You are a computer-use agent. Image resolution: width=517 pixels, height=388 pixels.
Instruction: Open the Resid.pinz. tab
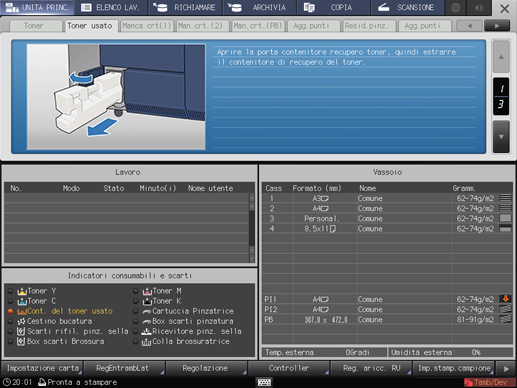pos(369,26)
